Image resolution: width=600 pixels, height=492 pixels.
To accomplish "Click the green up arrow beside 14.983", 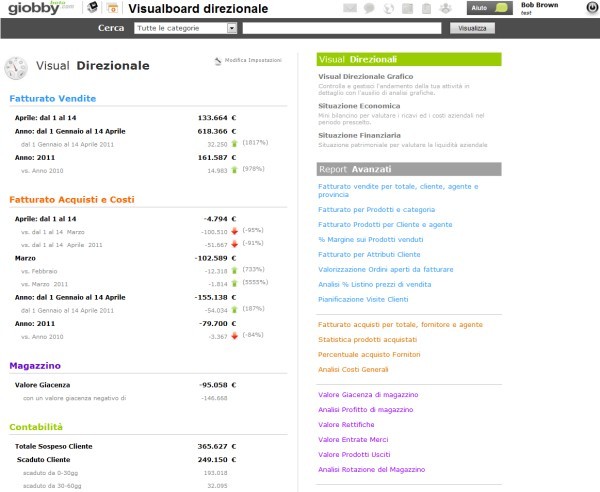I will coord(234,170).
